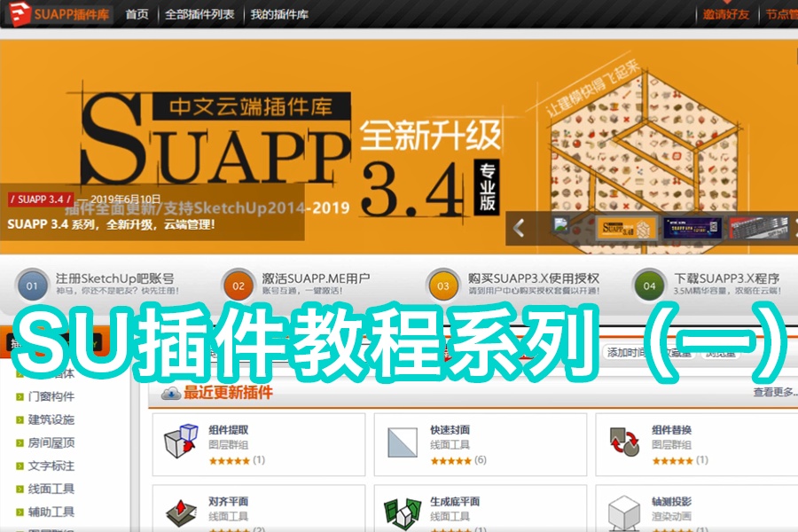This screenshot has height=532, width=798.
Task: Click the 生成底平面 plugin icon
Action: [x=403, y=513]
